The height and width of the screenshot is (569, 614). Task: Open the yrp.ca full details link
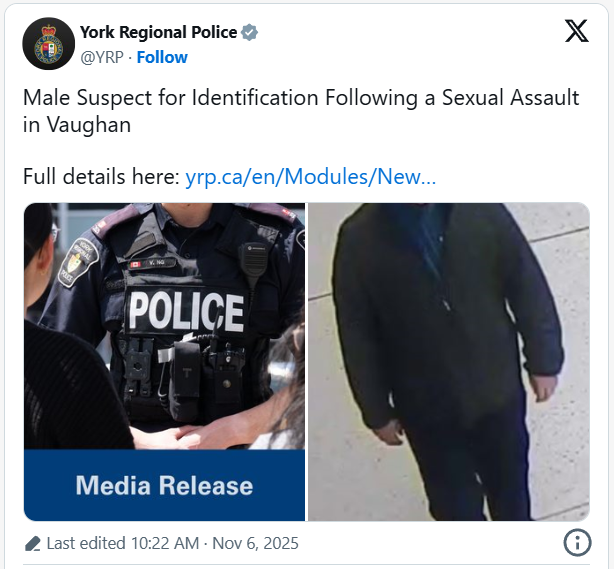point(311,177)
